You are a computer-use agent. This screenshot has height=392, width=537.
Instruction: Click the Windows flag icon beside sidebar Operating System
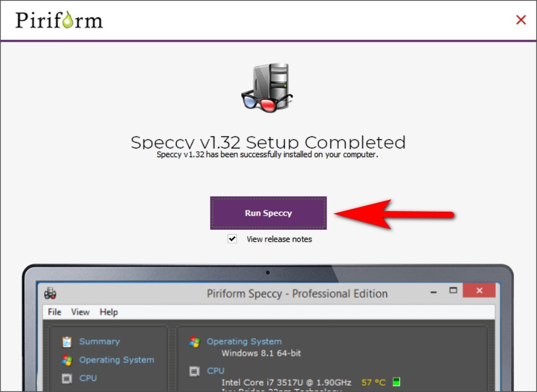(x=67, y=360)
